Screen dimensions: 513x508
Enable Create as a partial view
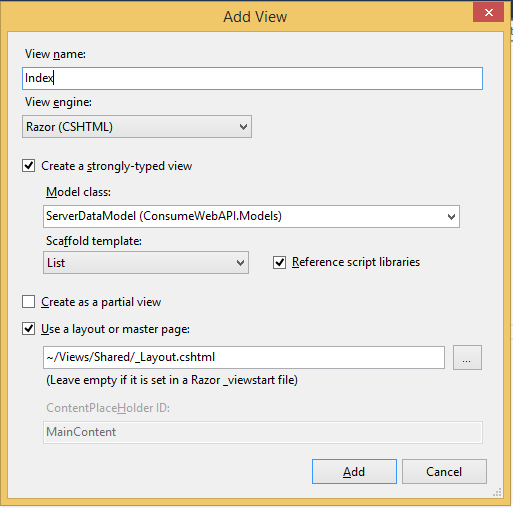click(28, 302)
